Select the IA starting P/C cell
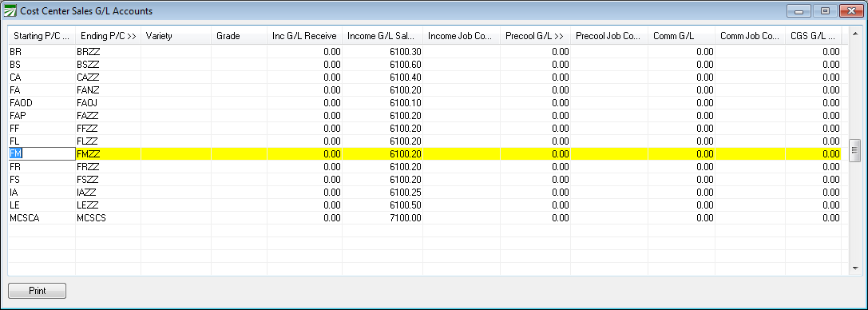The width and height of the screenshot is (868, 310). (42, 193)
